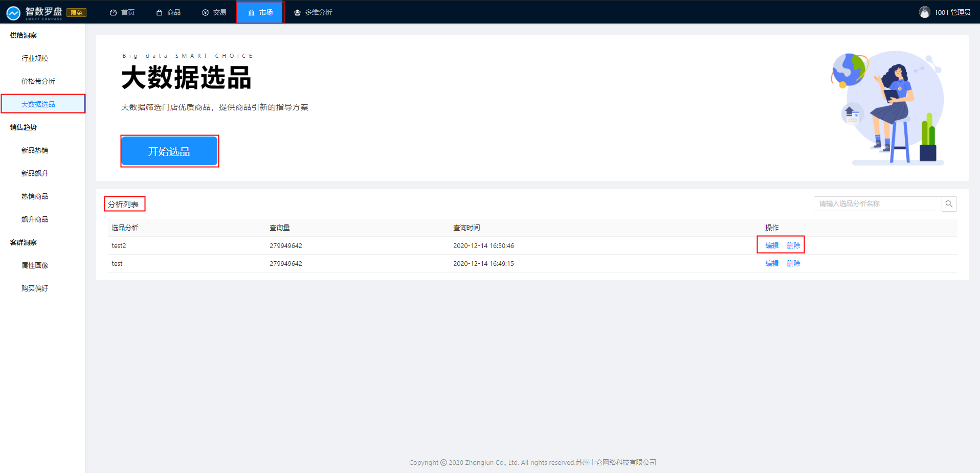Screen dimensions: 980x473
Task: Open the 商品 nav item
Action: click(168, 12)
